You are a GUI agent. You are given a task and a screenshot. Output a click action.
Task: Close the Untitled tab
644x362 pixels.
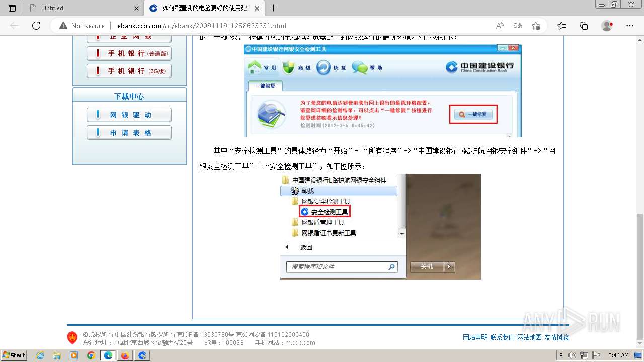coord(136,8)
